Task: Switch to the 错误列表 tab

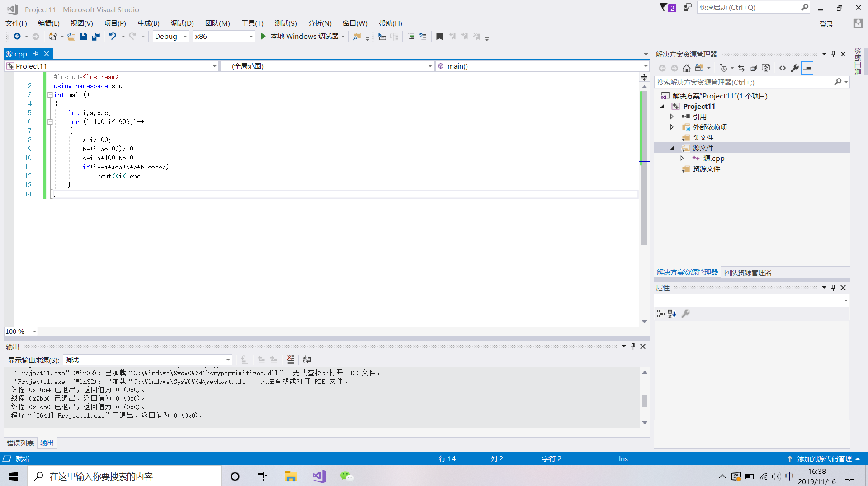Action: click(20, 443)
